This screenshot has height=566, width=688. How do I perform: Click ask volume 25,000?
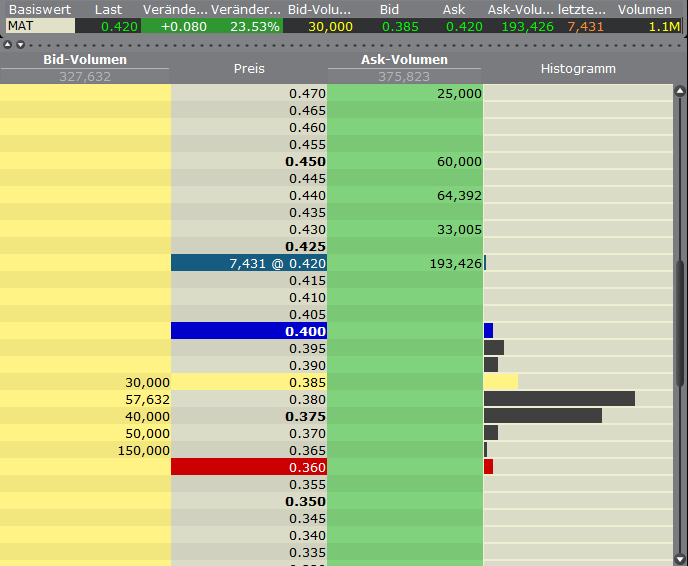pyautogui.click(x=459, y=93)
